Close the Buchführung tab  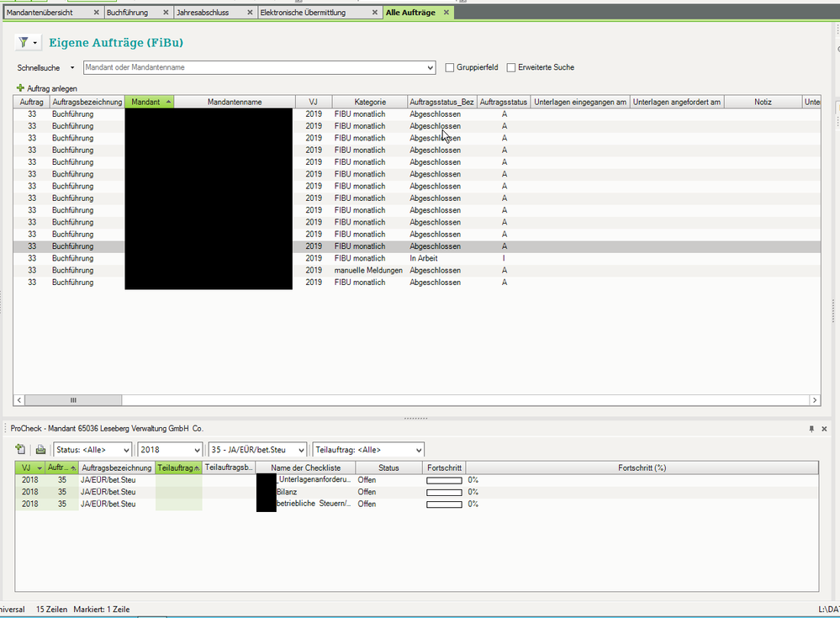tap(166, 13)
